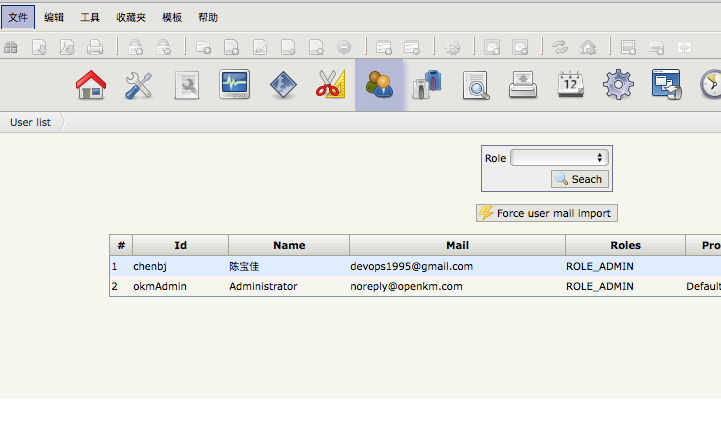Open the 文件 menu
The width and height of the screenshot is (721, 432).
click(x=18, y=17)
